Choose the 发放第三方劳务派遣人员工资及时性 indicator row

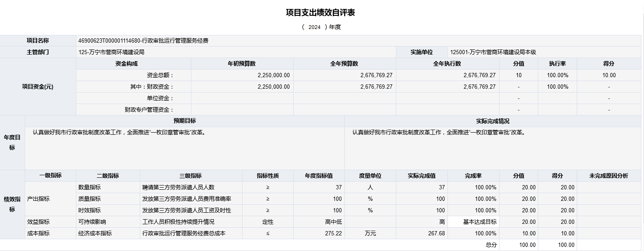191,210
